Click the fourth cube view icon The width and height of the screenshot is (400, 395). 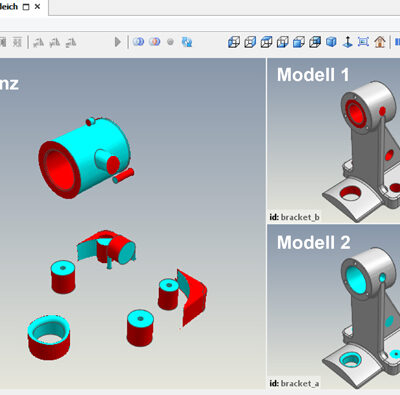tap(283, 42)
